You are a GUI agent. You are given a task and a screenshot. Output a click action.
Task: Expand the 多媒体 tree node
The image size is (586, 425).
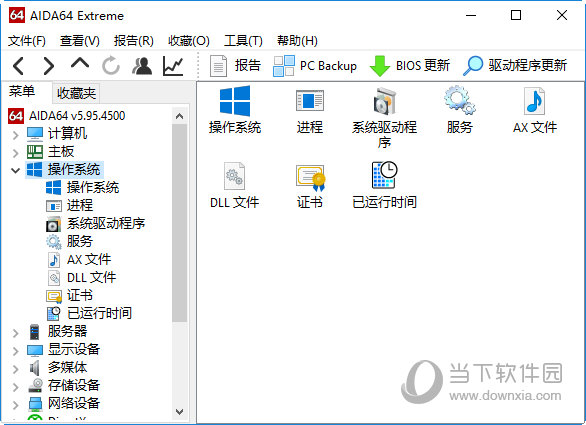15,369
